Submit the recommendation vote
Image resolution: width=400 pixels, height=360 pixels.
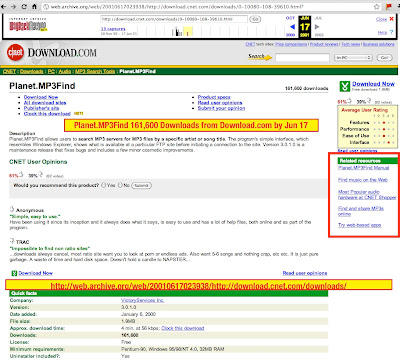[142, 185]
